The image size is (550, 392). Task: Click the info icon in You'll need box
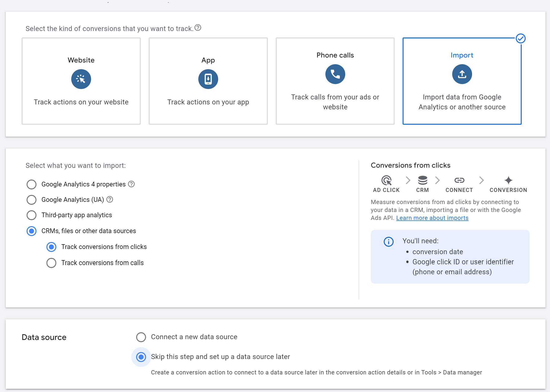pos(388,241)
